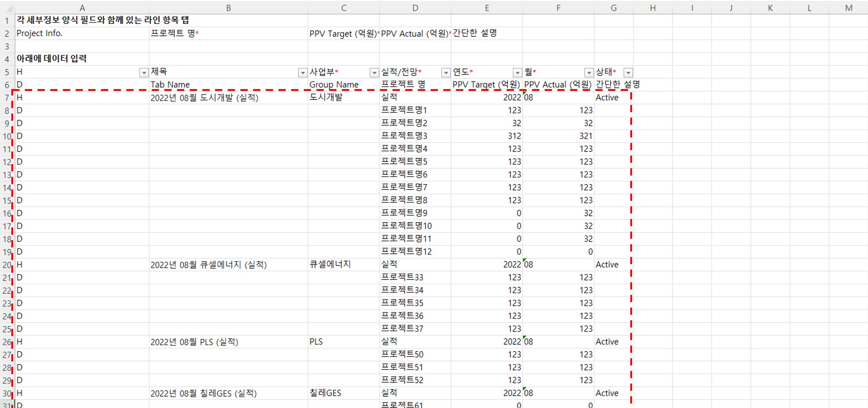This screenshot has height=408, width=868.
Task: Click the Active status cell in row 26
Action: click(x=607, y=342)
